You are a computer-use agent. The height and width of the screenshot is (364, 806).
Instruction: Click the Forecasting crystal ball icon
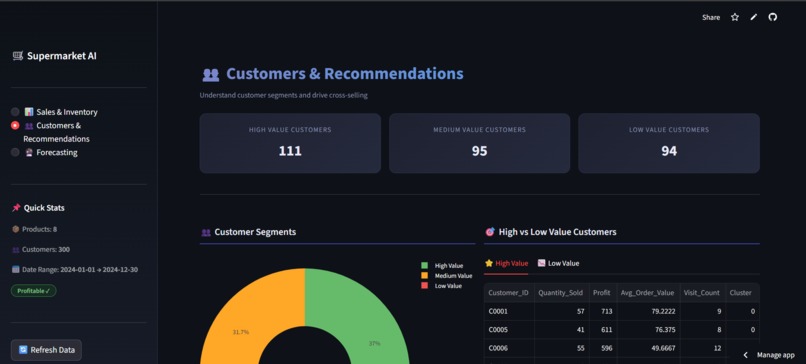(29, 152)
